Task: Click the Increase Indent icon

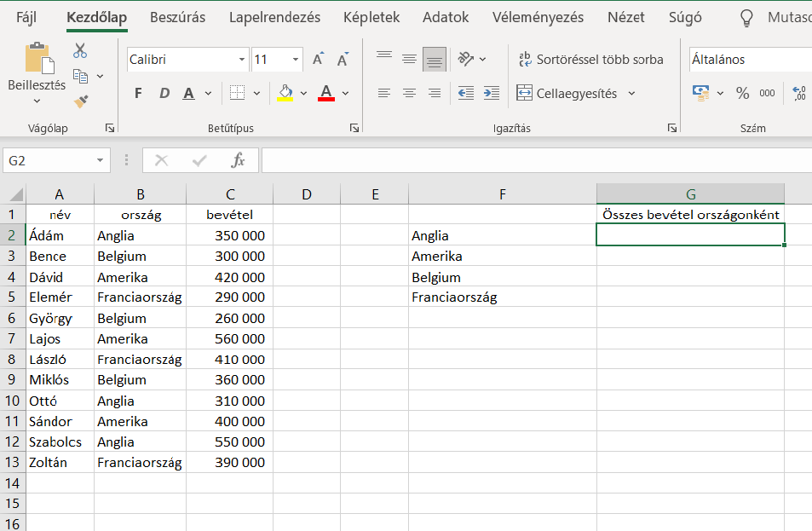Action: point(491,94)
